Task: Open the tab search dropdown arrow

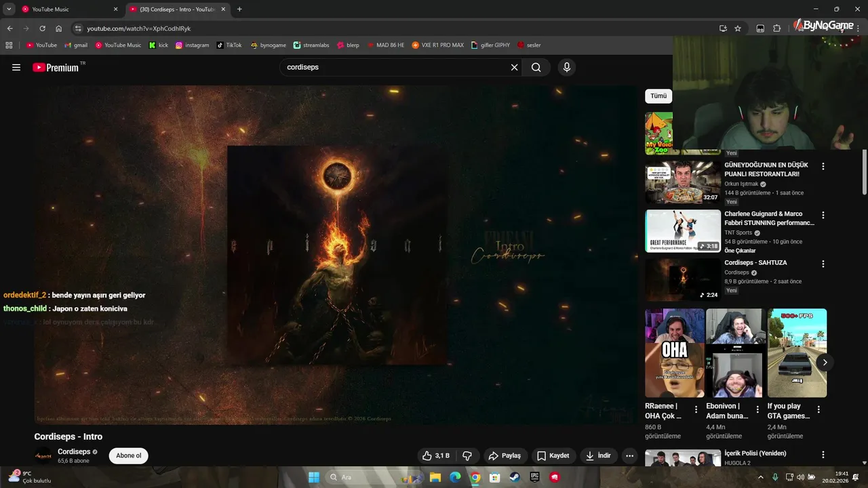Action: tap(9, 9)
